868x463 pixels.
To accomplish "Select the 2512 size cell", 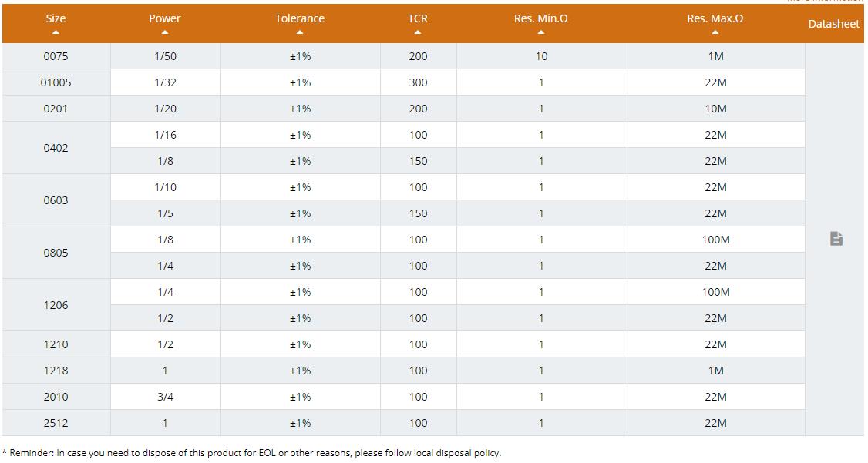I will [56, 423].
